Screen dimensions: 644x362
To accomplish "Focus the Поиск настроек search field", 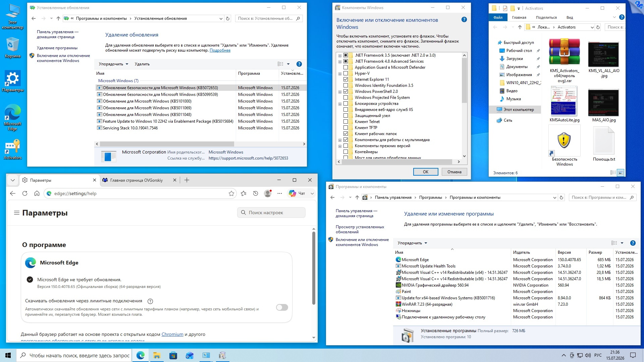I will pos(271,213).
